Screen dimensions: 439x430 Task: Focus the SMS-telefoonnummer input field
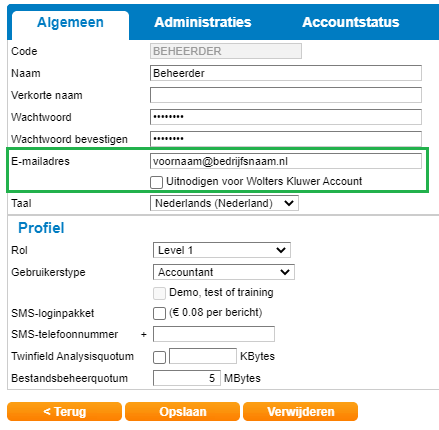pos(214,334)
